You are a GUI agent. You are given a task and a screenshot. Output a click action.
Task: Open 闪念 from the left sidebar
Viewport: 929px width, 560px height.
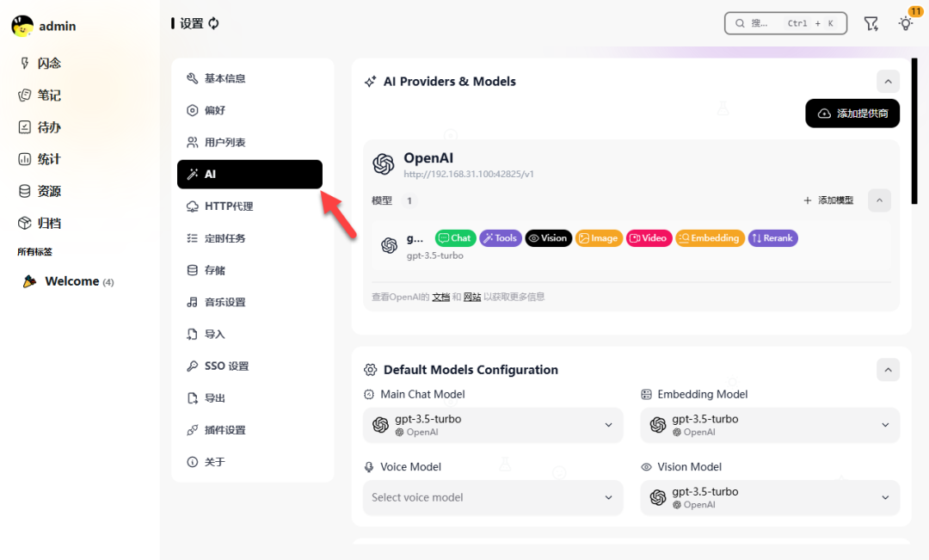click(x=49, y=63)
